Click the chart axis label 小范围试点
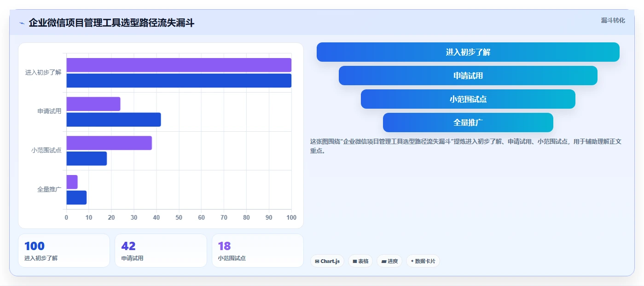Image resolution: width=644 pixels, height=286 pixels. (x=46, y=151)
